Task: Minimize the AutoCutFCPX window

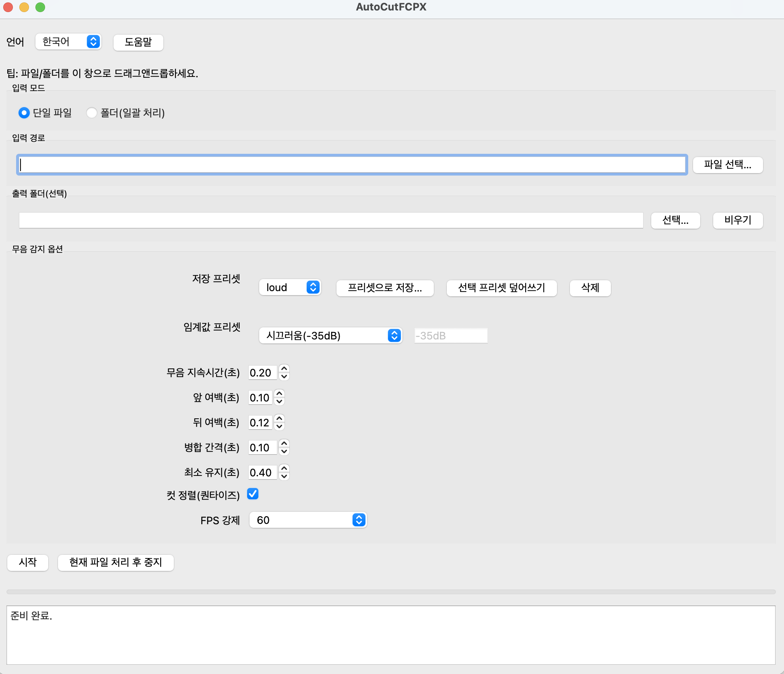Action: pos(24,7)
